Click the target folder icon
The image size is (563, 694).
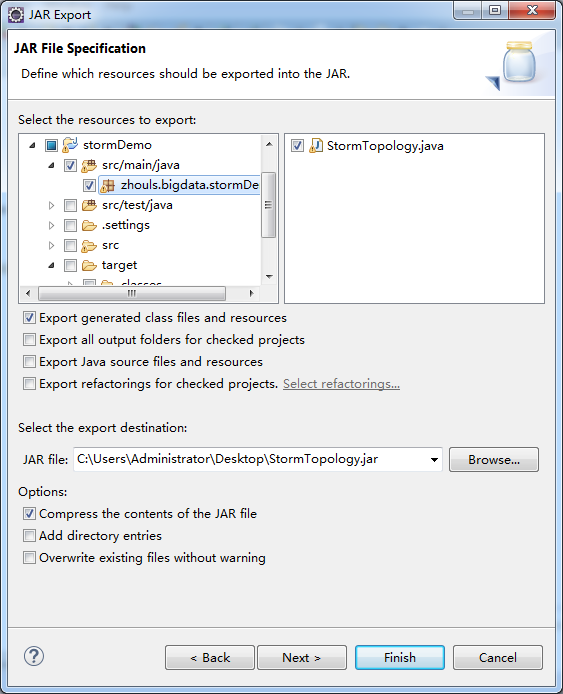pyautogui.click(x=89, y=265)
